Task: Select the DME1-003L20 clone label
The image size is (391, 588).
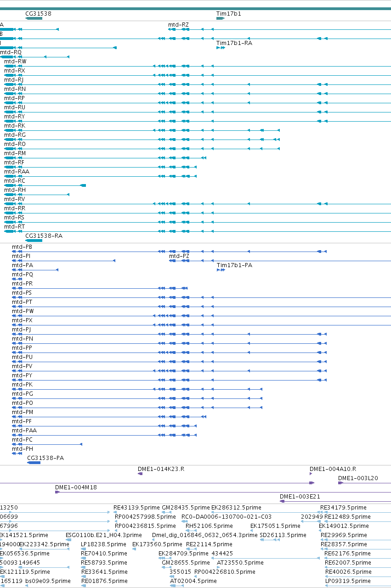Action: (x=358, y=478)
